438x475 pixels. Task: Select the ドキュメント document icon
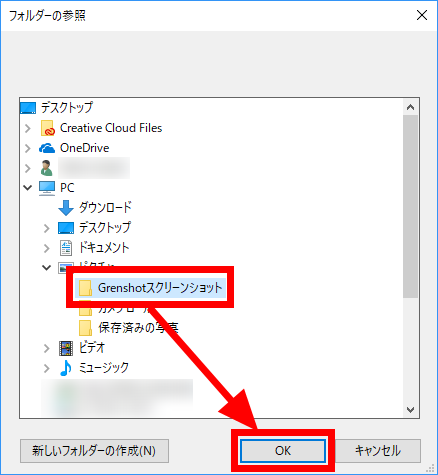click(x=66, y=248)
